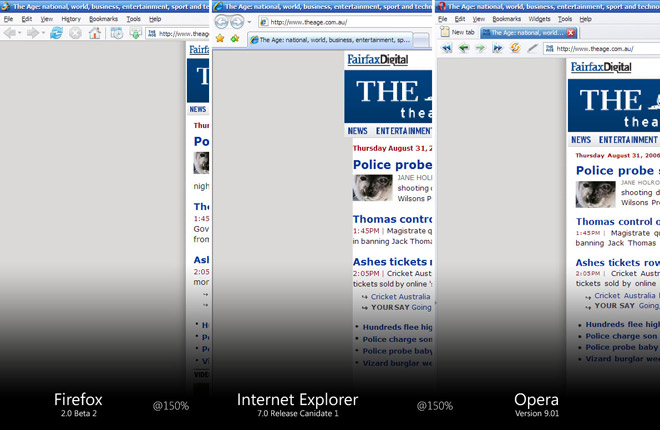
Task: Click Opera Fast Forward button
Action: point(498,48)
